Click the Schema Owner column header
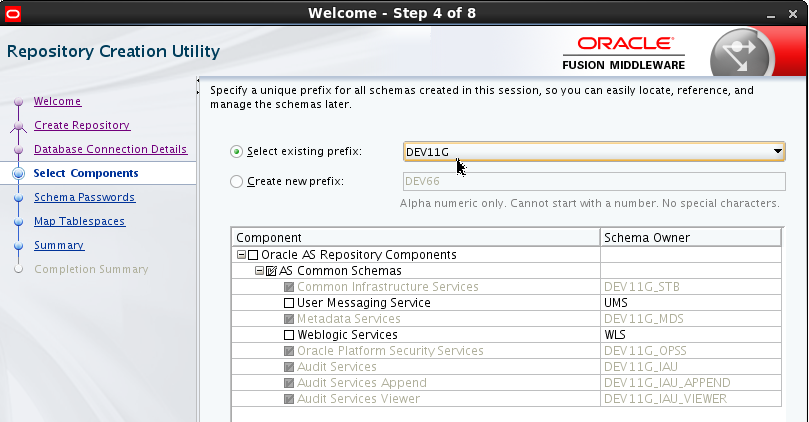 point(691,238)
